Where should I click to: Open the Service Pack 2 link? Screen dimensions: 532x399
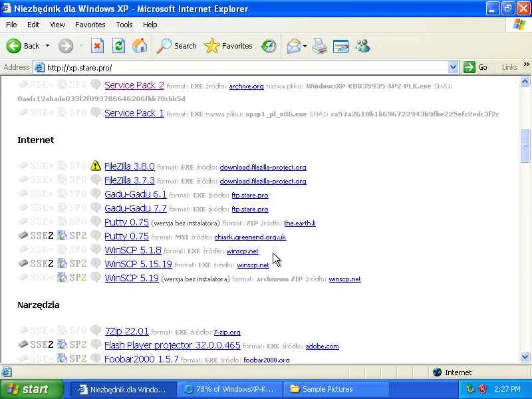[x=134, y=85]
